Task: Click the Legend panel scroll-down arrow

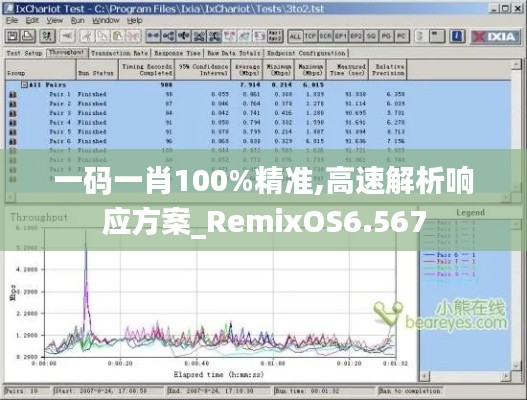Action: click(516, 366)
